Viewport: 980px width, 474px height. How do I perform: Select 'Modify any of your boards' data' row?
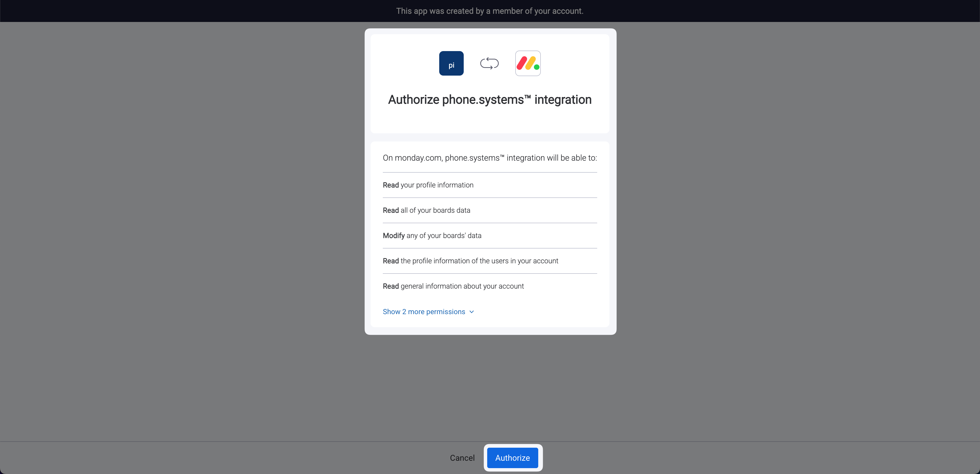point(490,235)
